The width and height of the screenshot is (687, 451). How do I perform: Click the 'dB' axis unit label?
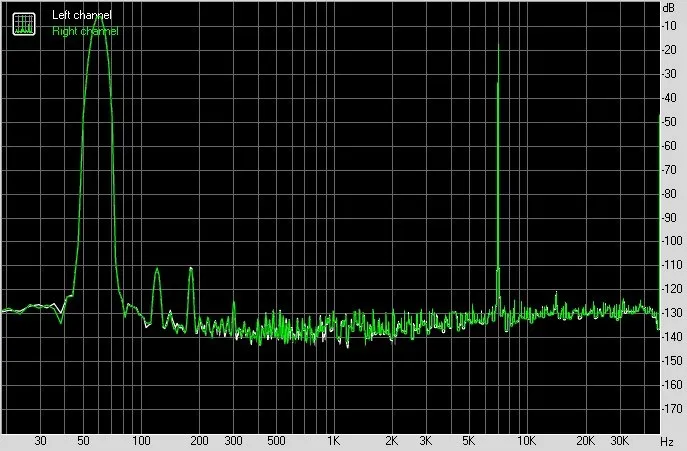[669, 8]
